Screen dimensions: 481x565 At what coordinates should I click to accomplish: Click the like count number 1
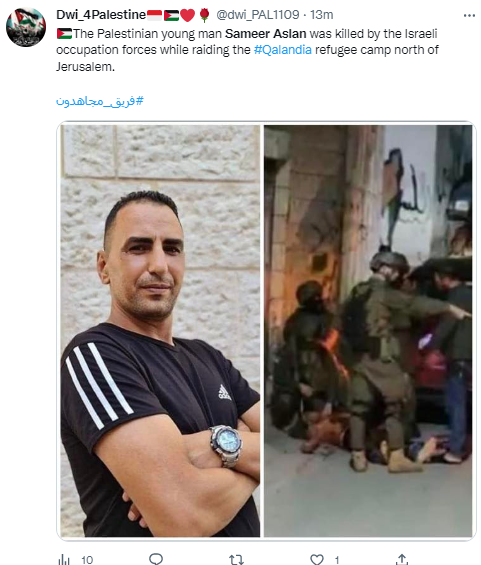[x=337, y=560]
